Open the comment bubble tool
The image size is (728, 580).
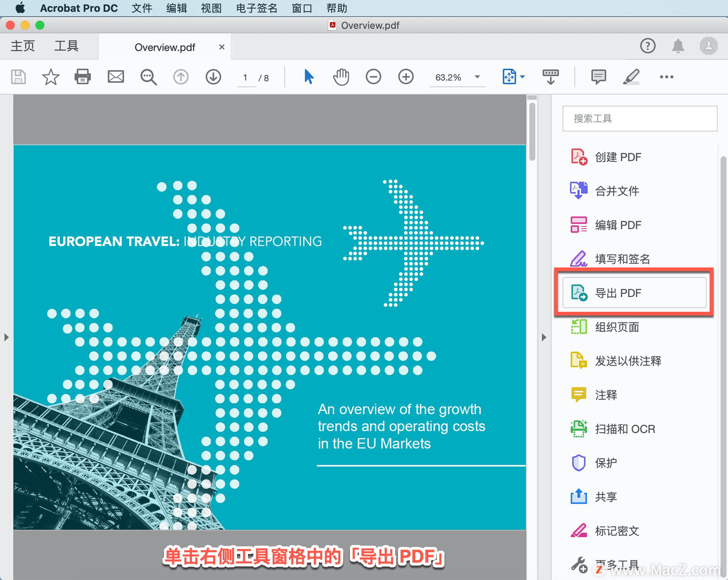click(x=598, y=77)
